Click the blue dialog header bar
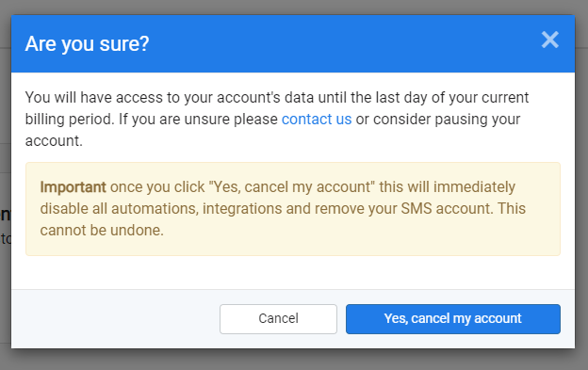 tap(293, 44)
